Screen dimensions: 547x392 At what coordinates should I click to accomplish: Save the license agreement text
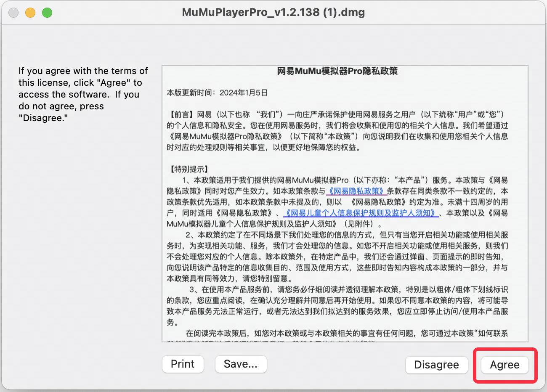click(241, 364)
